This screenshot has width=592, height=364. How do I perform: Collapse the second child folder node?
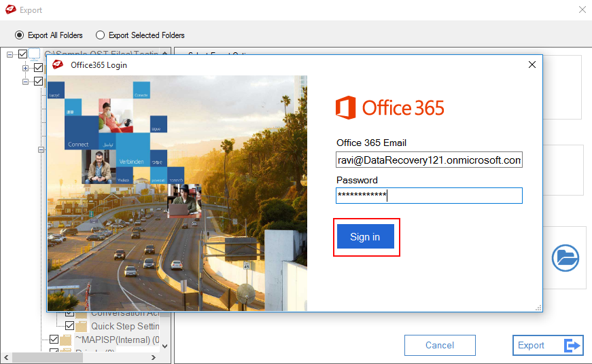(x=26, y=81)
